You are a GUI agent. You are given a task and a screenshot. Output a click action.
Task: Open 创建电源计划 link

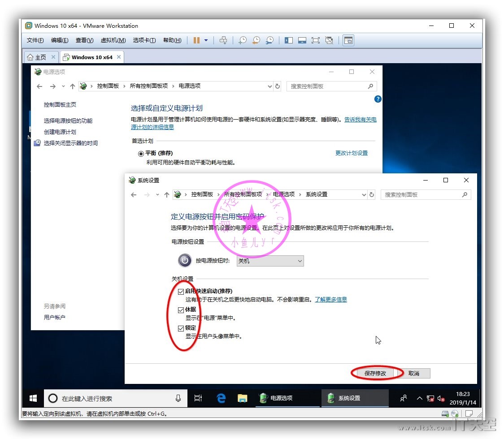[x=60, y=132]
